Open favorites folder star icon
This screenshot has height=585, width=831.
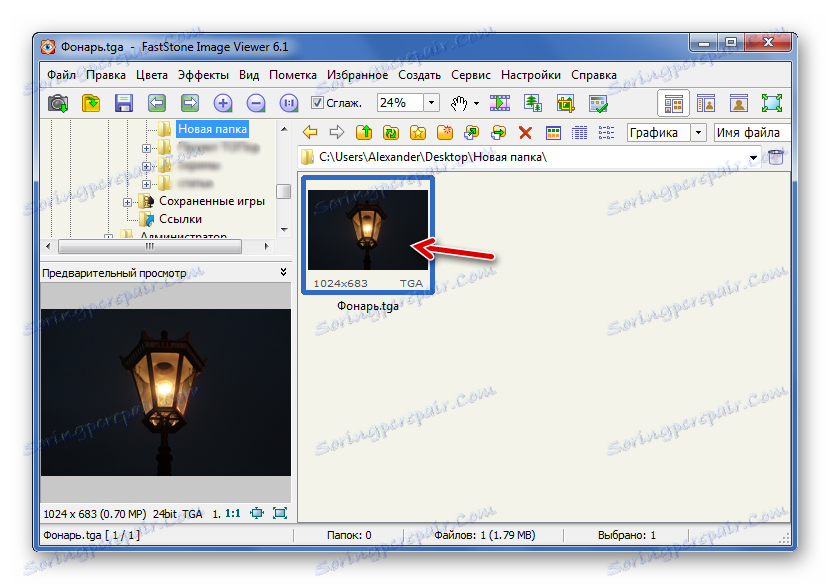click(x=418, y=132)
